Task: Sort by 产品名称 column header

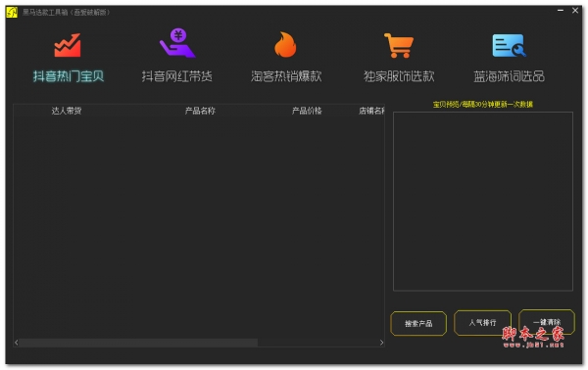Action: pyautogui.click(x=200, y=111)
